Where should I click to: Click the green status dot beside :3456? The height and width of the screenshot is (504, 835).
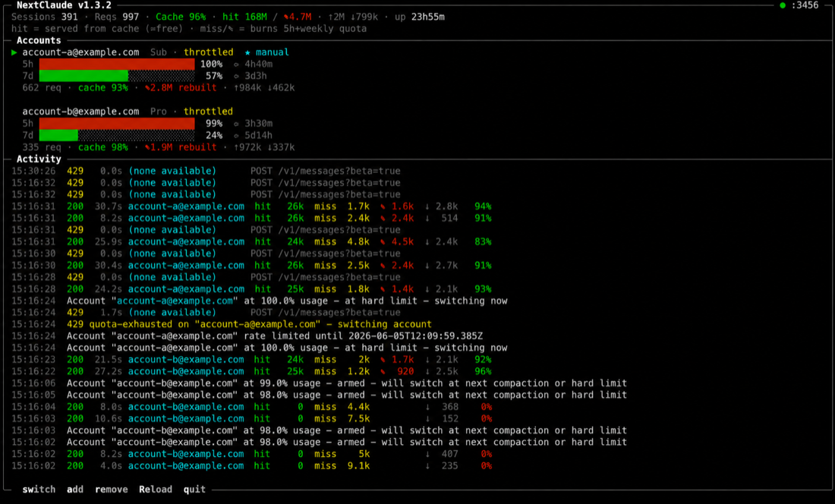tap(783, 5)
